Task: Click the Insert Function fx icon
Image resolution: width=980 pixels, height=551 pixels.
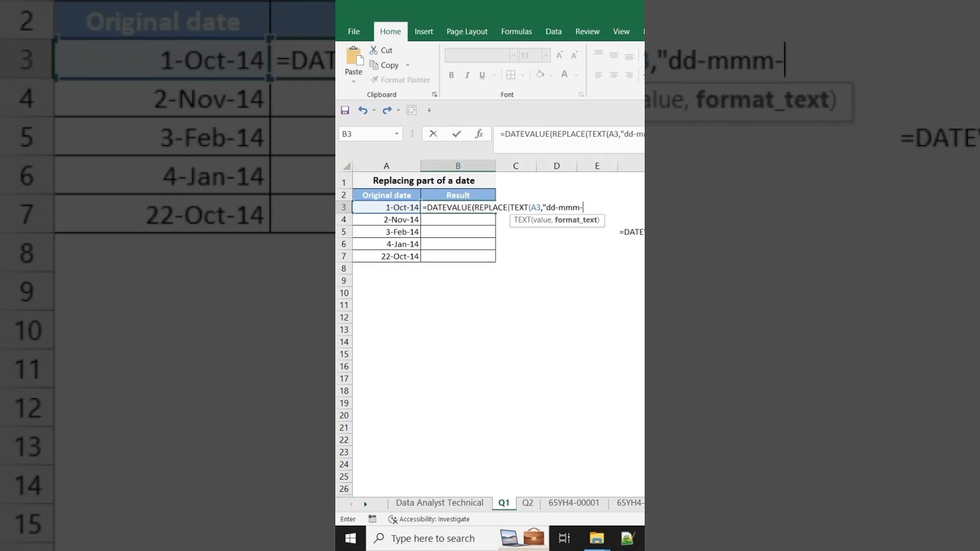Action: coord(479,134)
